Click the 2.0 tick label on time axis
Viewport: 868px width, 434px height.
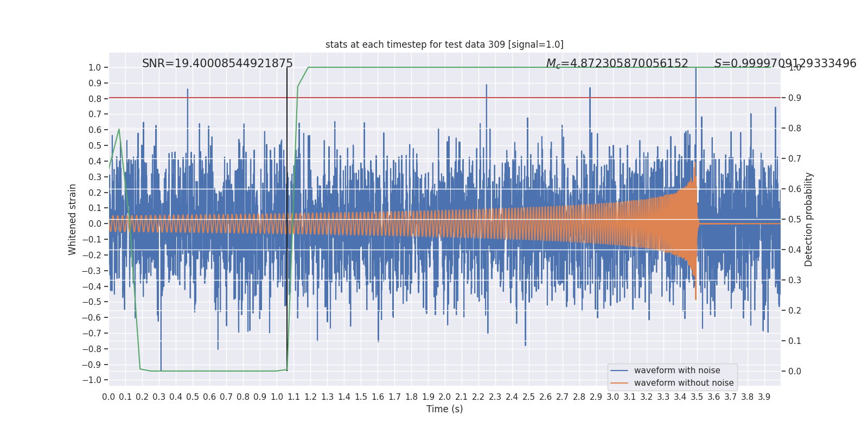click(445, 397)
